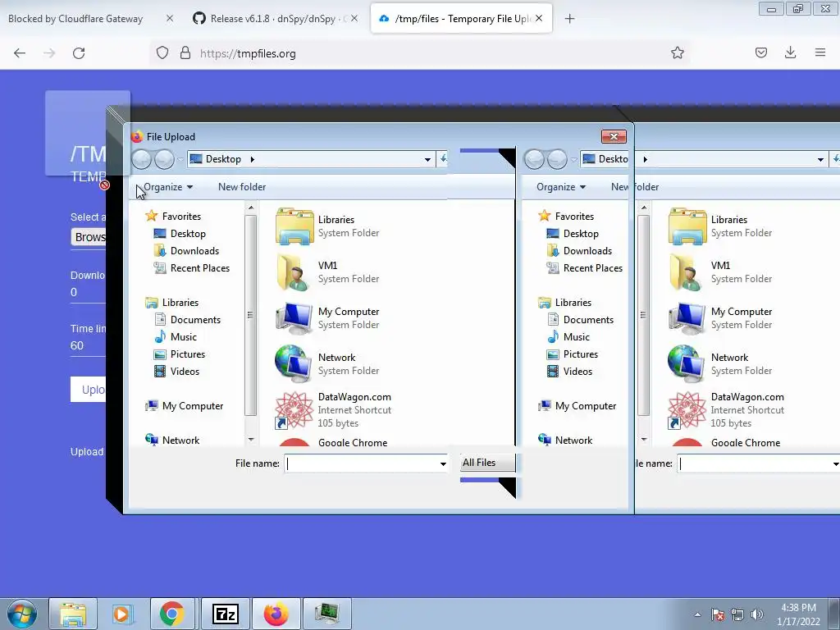Image resolution: width=840 pixels, height=630 pixels.
Task: Click left dialog sidebar scrollbar up arrow
Action: 251,208
